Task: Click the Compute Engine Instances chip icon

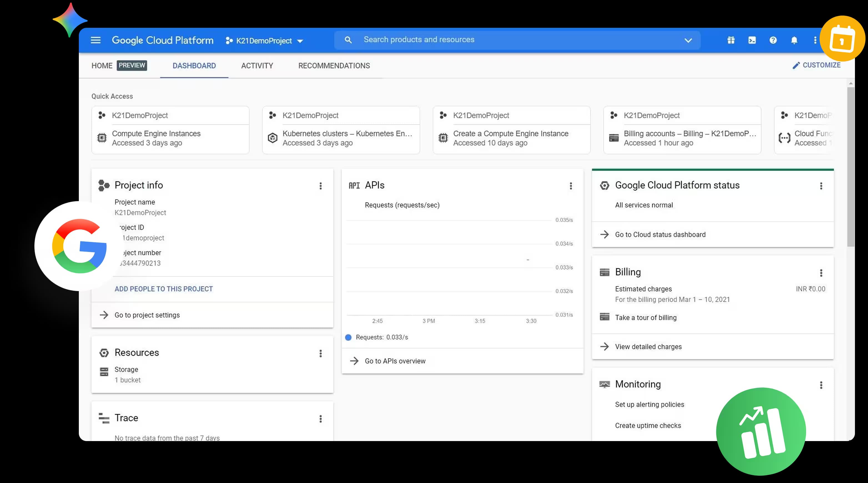Action: click(x=102, y=137)
